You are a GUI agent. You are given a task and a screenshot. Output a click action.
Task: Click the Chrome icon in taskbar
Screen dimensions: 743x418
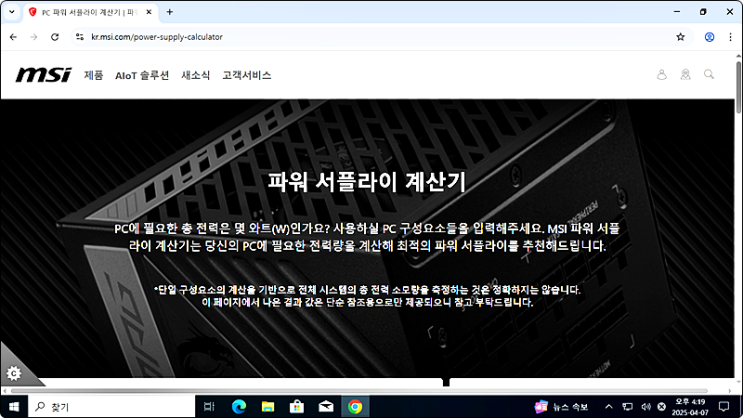click(x=355, y=407)
